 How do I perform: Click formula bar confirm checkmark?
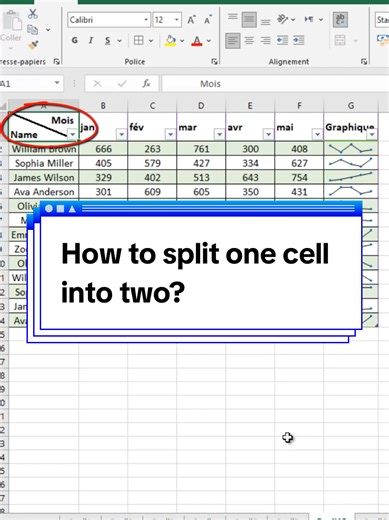122,83
